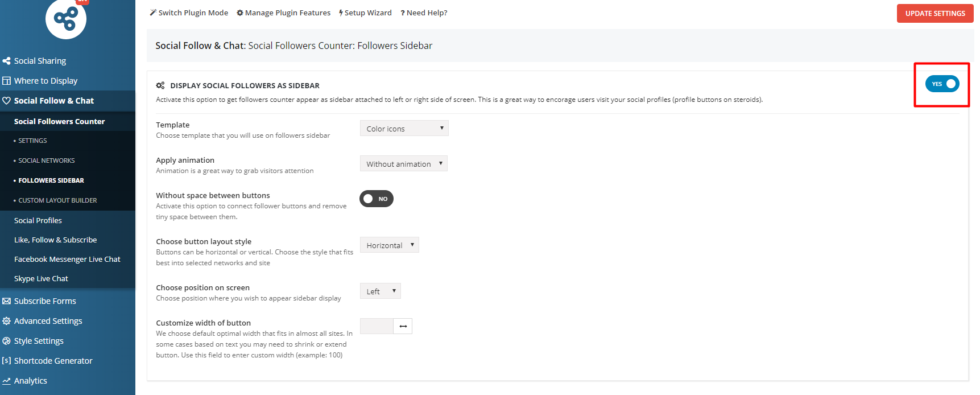Click the Analytics chart icon
The width and height of the screenshot is (980, 395).
pos(6,381)
